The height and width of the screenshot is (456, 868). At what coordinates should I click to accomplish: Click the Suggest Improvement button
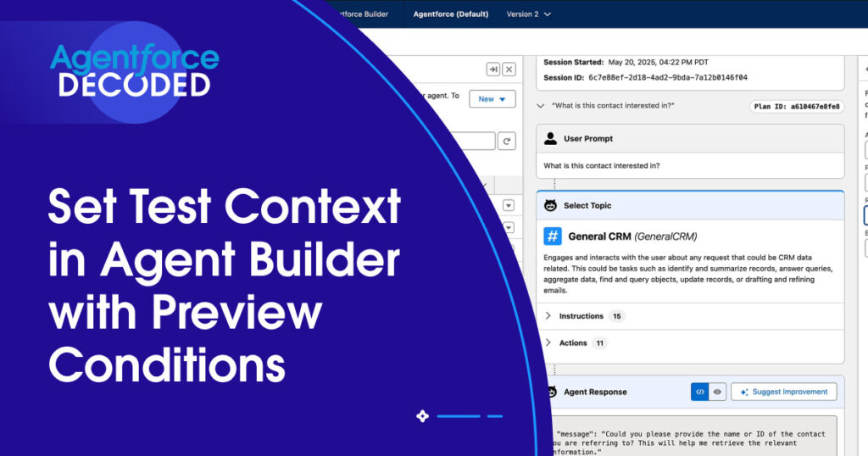784,392
